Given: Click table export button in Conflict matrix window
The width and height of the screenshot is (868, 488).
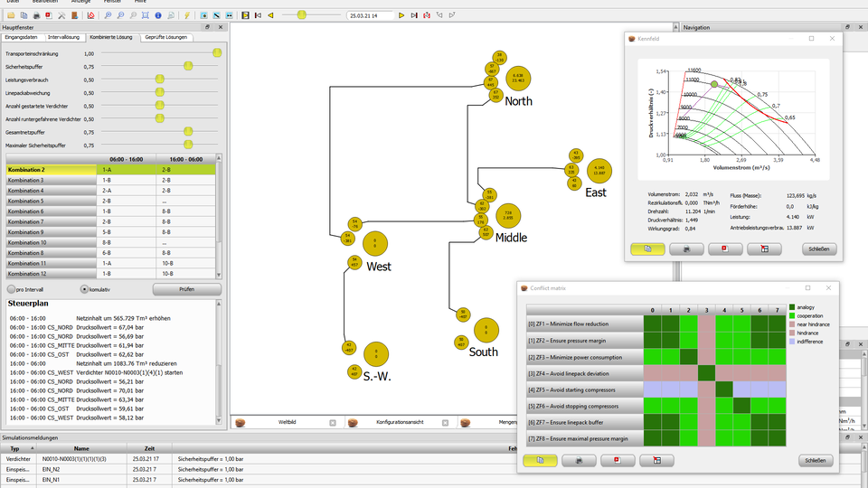Looking at the screenshot, I should [x=657, y=460].
